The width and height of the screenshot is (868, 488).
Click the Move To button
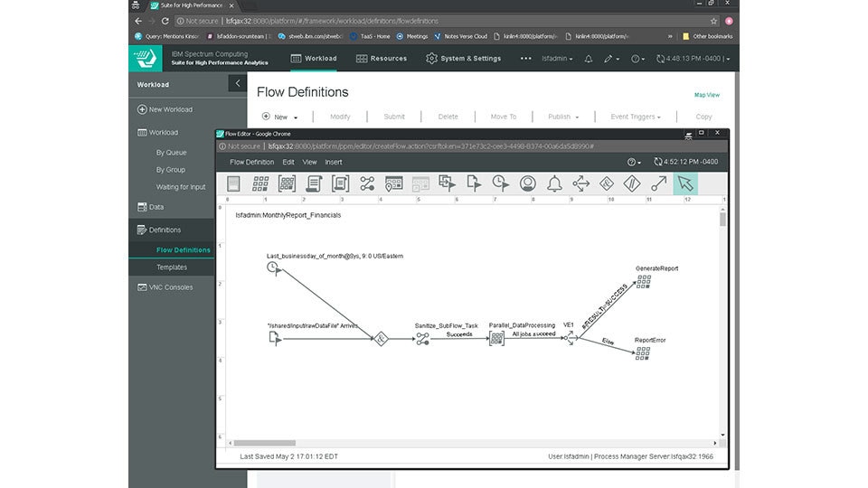click(504, 117)
